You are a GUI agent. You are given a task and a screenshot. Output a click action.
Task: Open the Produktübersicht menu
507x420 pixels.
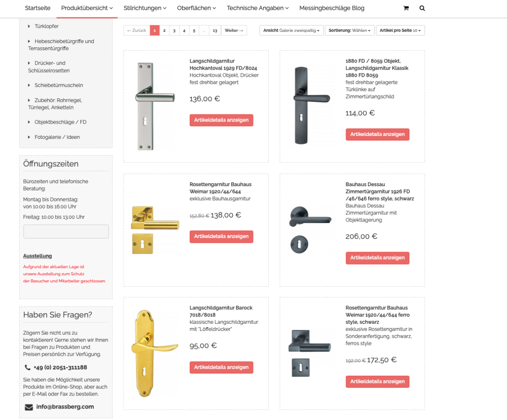(x=87, y=8)
